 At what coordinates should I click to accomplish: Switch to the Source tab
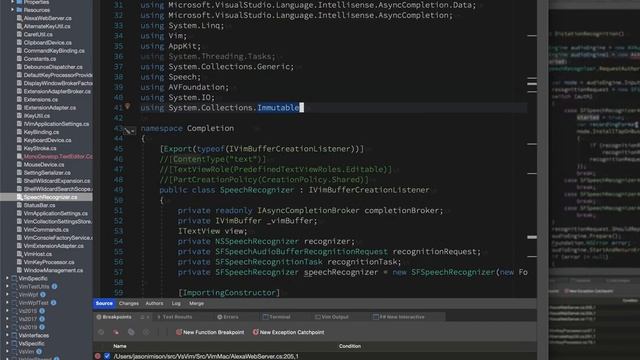pos(104,303)
